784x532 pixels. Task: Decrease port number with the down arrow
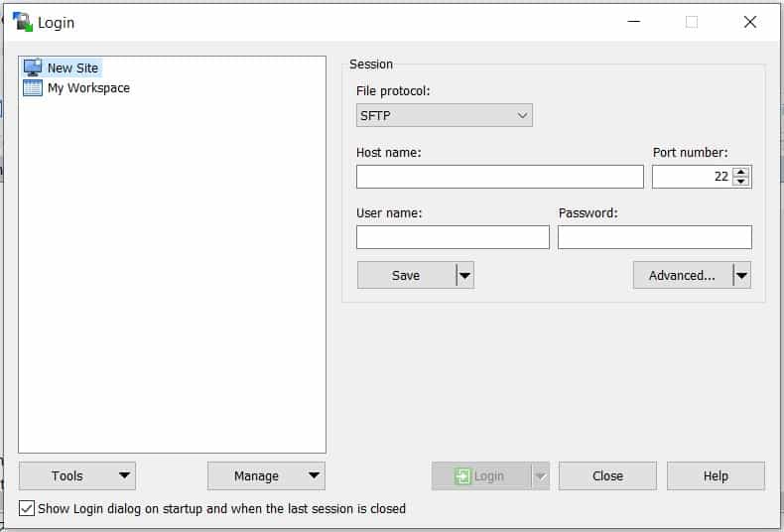741,182
